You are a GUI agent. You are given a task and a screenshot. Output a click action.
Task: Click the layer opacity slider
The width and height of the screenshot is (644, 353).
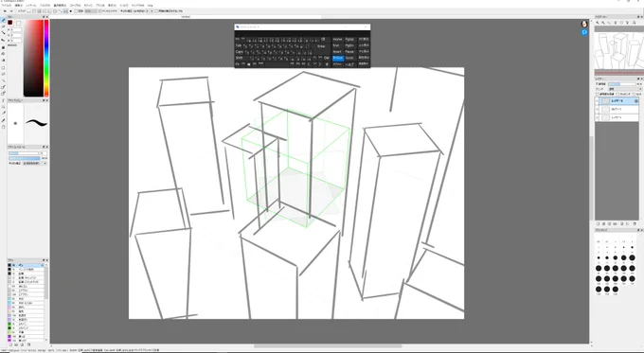click(622, 83)
